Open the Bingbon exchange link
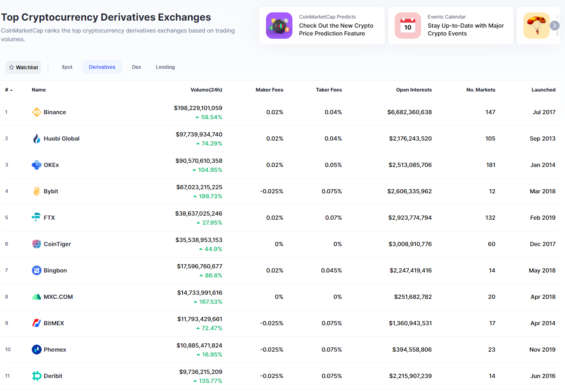Image resolution: width=565 pixels, height=392 pixels. (x=55, y=270)
